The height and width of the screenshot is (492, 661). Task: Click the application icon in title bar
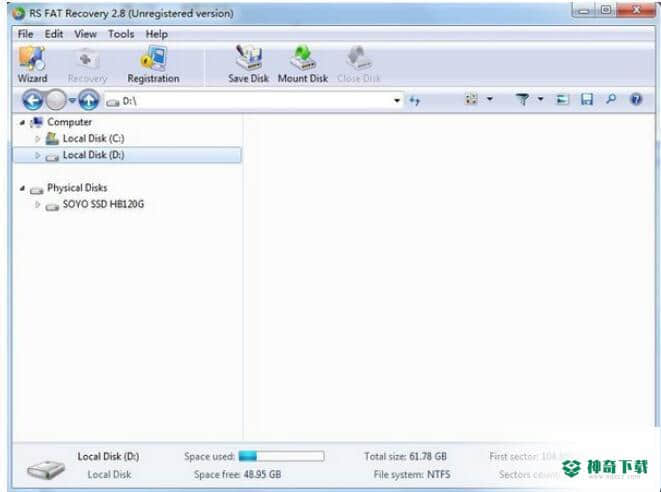coord(18,13)
